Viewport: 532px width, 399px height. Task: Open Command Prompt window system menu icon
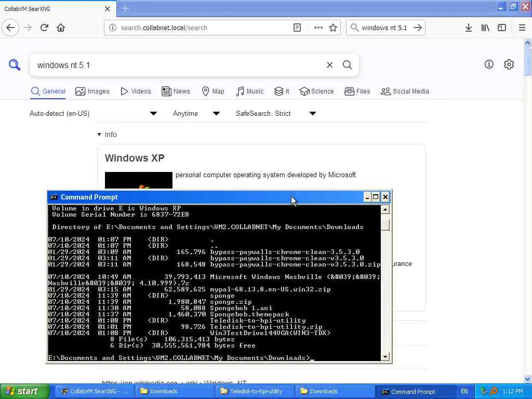(x=54, y=197)
